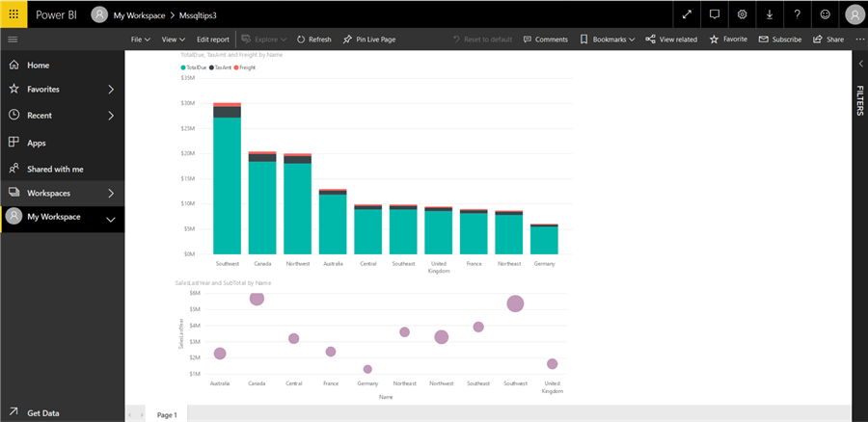Expand the Filters pane chevron

point(859,63)
